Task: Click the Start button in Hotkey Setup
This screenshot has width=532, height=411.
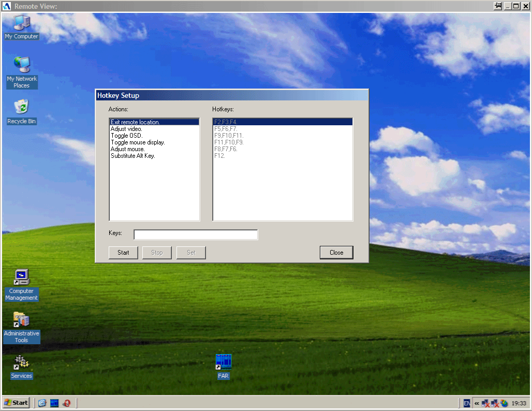Action: tap(123, 253)
